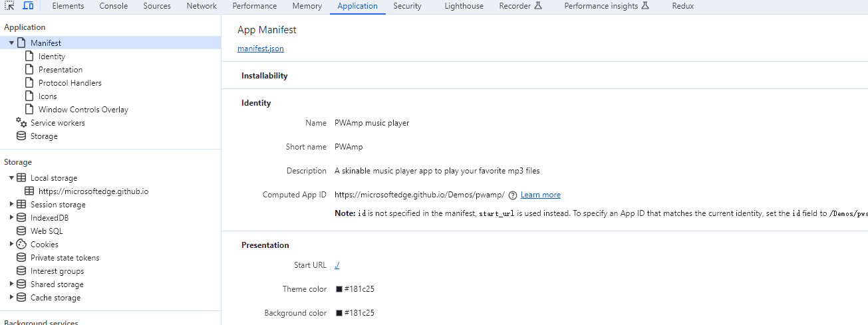The width and height of the screenshot is (868, 325).
Task: Click the Service workers gears icon
Action: click(21, 122)
